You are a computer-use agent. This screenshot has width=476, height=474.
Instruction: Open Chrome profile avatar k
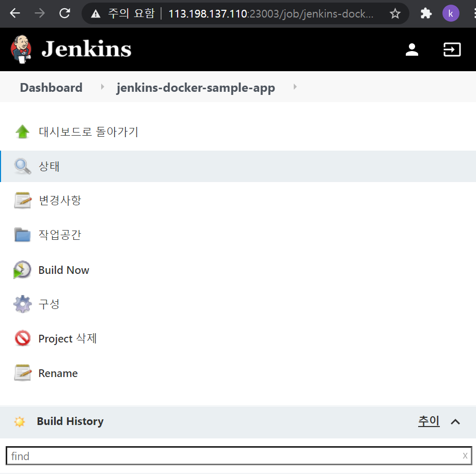[451, 13]
